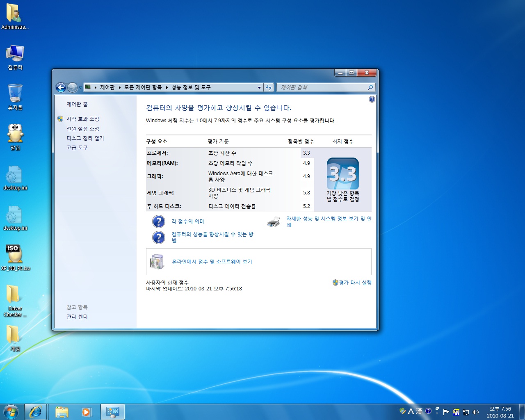Click the IME 漢 Hanja tray button
Screen dimensions: 525x420
click(419, 411)
